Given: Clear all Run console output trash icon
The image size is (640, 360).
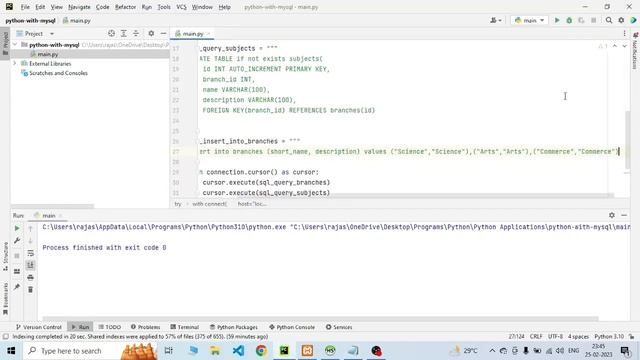Looking at the screenshot, I should 31,290.
